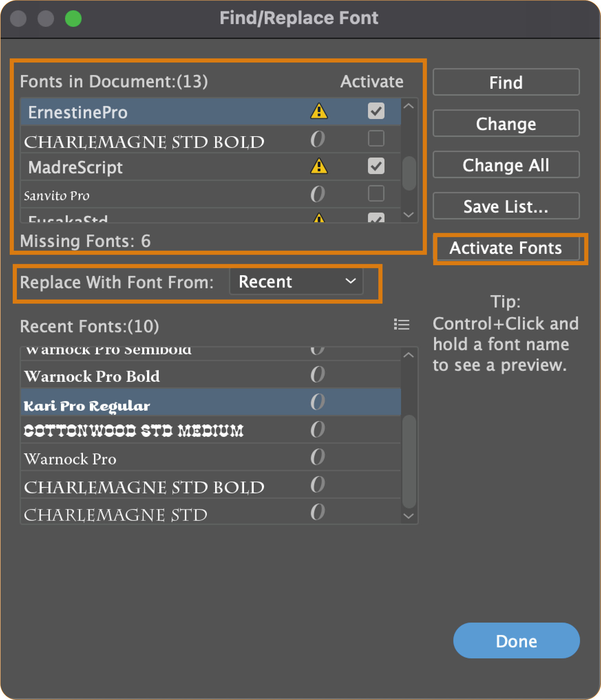Click the O icon beside Warnock Pro
Image resolution: width=601 pixels, height=700 pixels.
click(318, 457)
